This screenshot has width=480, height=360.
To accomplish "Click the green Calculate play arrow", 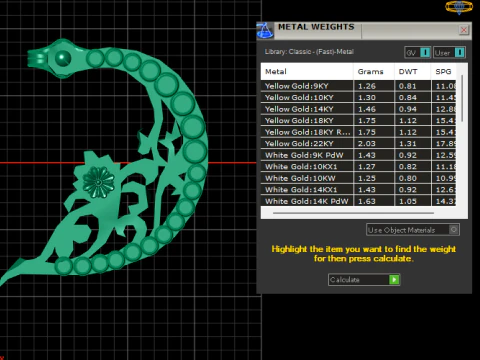I will pyautogui.click(x=394, y=280).
